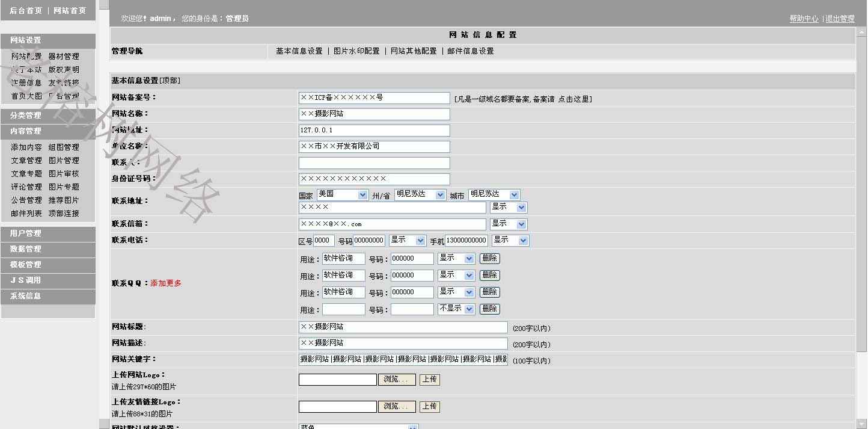Open 添加内容 in sidebar
The width and height of the screenshot is (868, 429).
coord(26,147)
